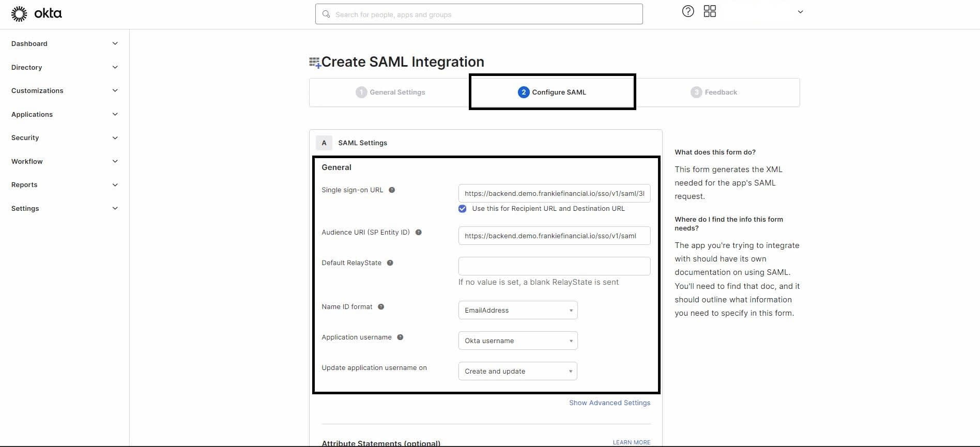The image size is (980, 447).
Task: Click Show Advanced Settings link
Action: [609, 403]
